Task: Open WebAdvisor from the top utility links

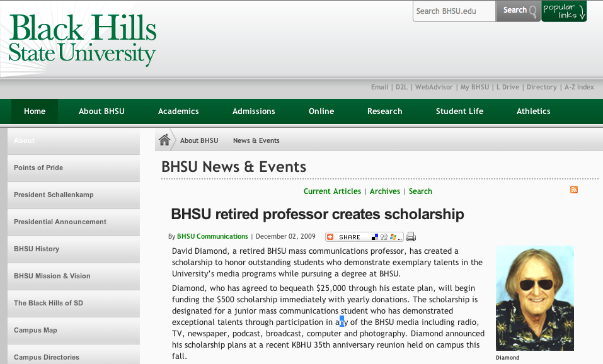Action: [434, 88]
